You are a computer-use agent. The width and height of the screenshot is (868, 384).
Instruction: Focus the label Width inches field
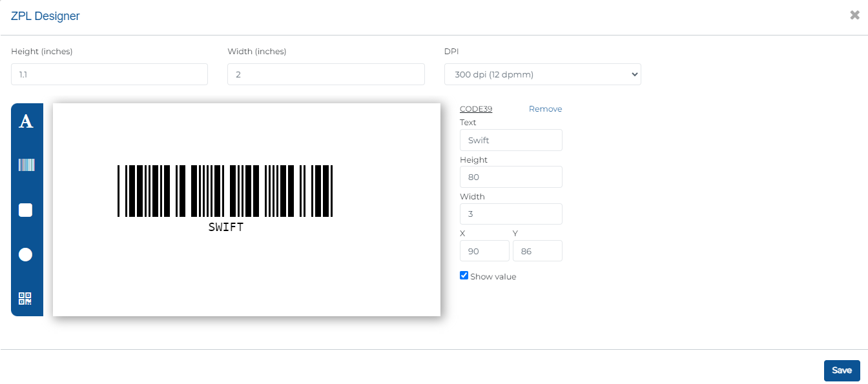326,74
